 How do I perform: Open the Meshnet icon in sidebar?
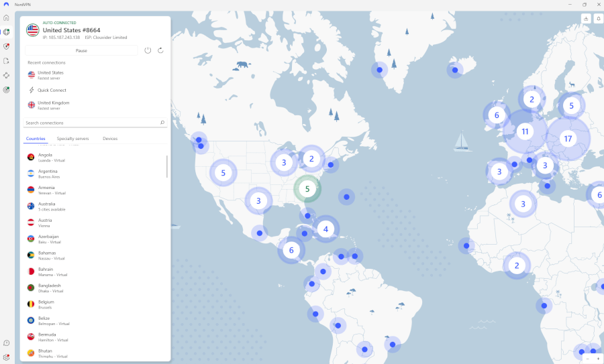[6, 75]
